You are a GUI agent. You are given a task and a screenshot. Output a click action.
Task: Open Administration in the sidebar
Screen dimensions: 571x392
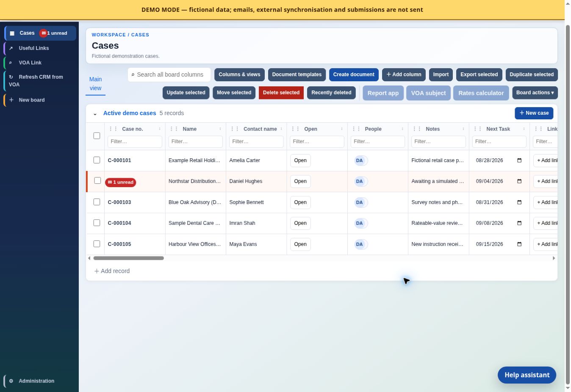pos(40,381)
